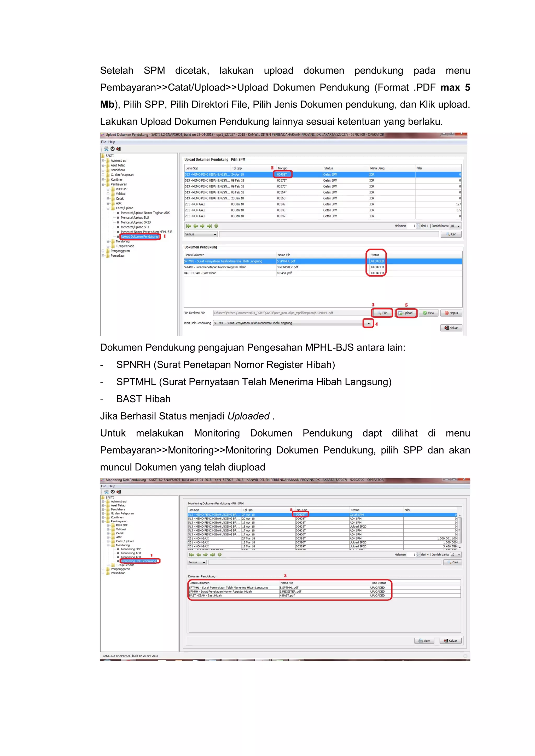535x756 pixels.
Task: Click the power icon in upper toolbar
Action: [112, 149]
